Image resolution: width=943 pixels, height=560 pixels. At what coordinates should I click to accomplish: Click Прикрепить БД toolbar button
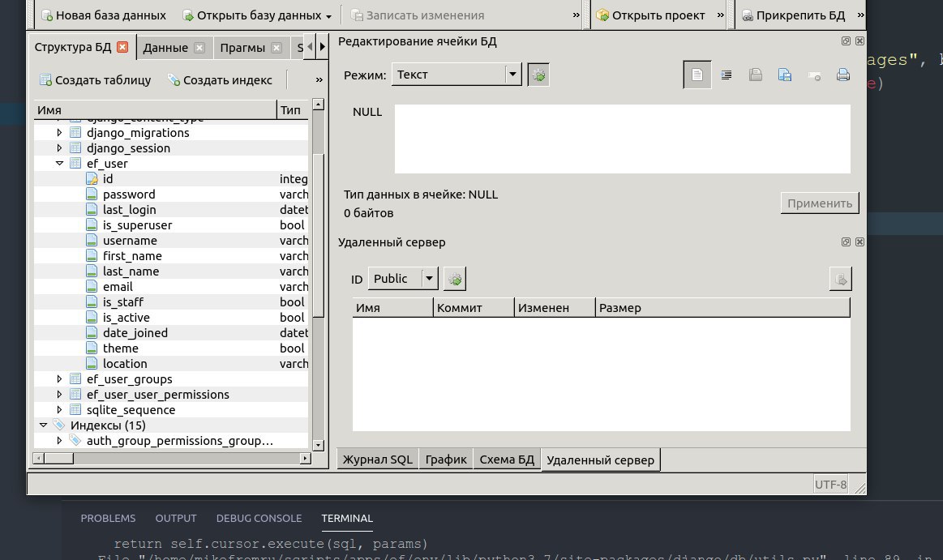point(793,15)
